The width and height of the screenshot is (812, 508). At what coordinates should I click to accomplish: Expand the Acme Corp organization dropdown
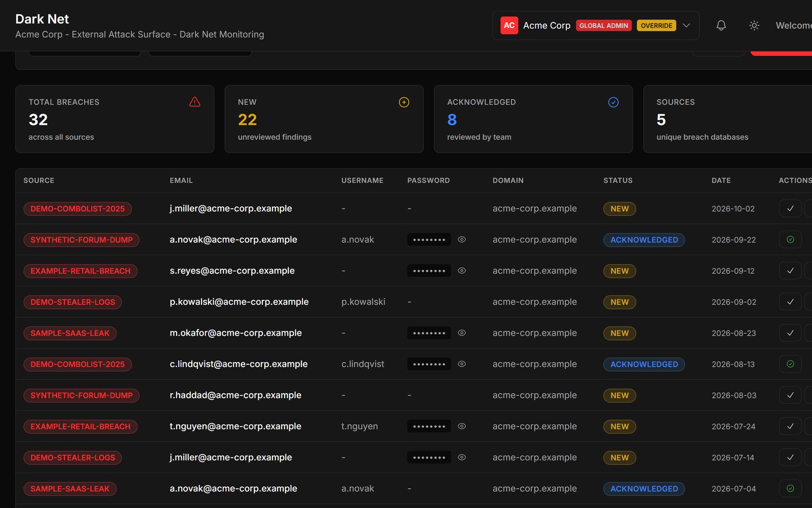[x=686, y=25]
